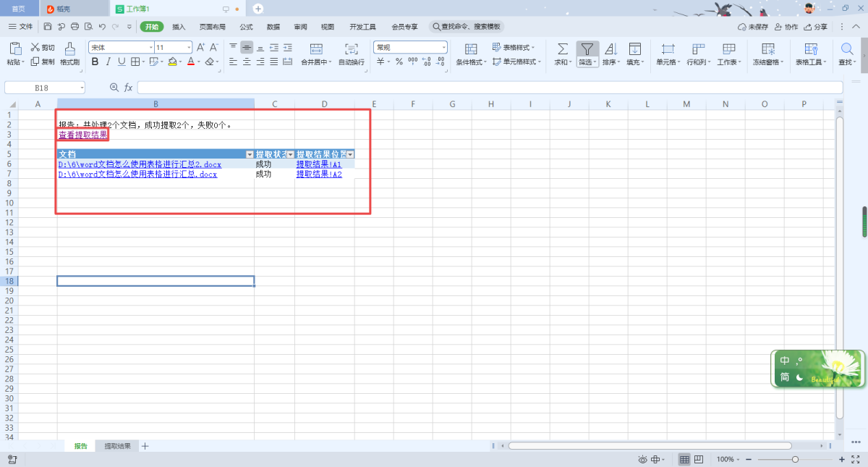Viewport: 868px width, 467px height.
Task: Open filter dropdown on 文档 column header
Action: 250,155
